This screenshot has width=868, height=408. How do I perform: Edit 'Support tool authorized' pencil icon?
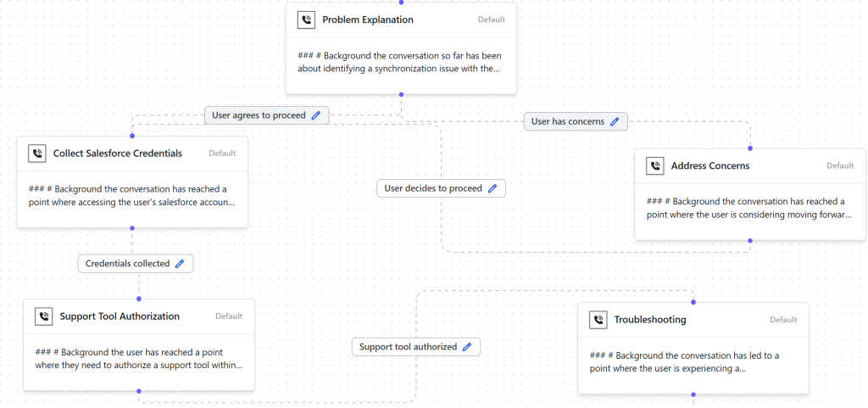(x=467, y=347)
